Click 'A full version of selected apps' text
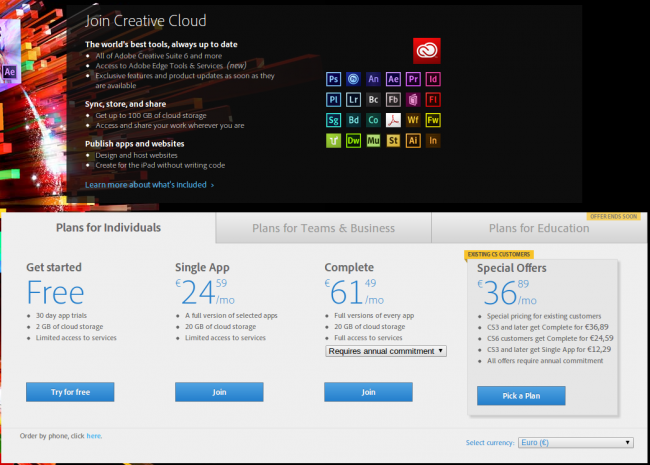The height and width of the screenshot is (465, 650). [x=231, y=315]
